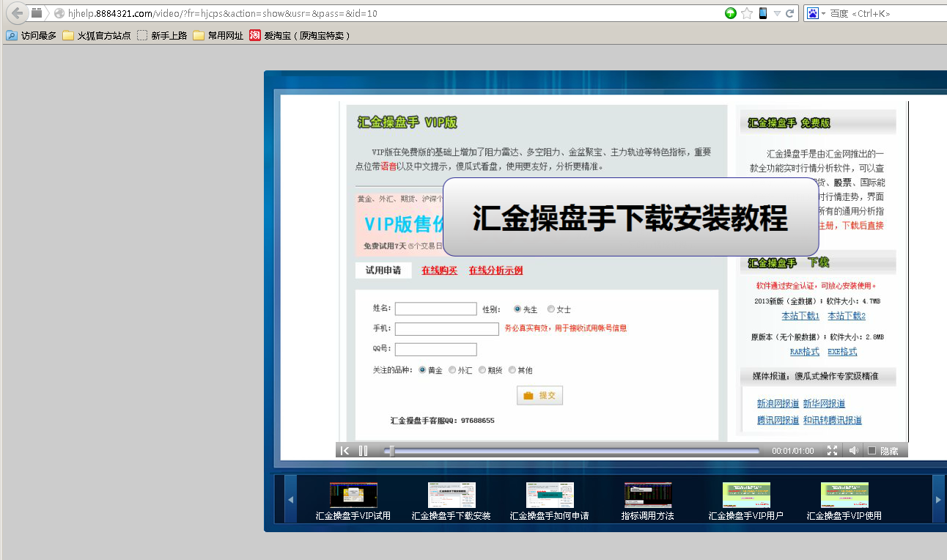Click the mobile phone icon in address bar

tap(763, 13)
